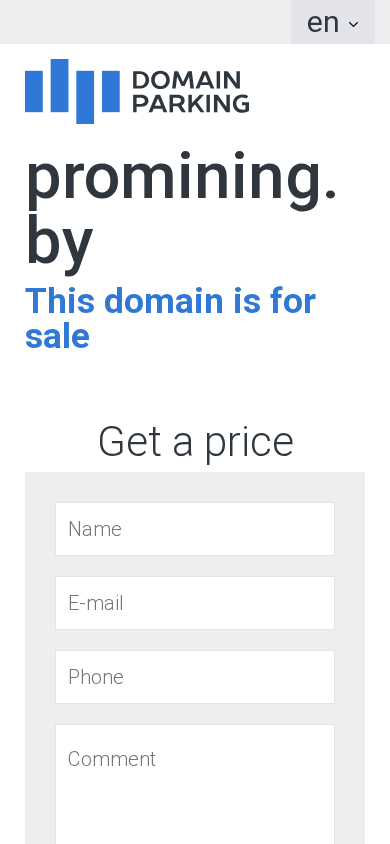
Task: Click the "promining." domain title line
Action: pos(181,180)
